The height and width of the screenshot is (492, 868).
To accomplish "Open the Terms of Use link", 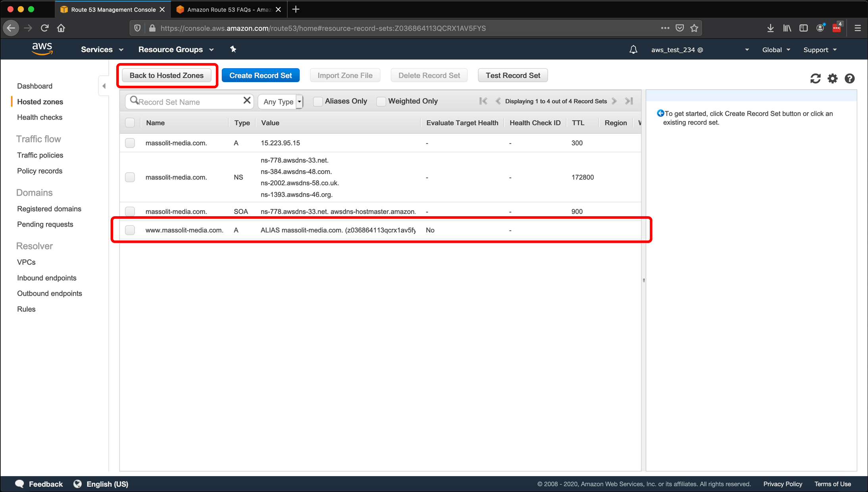I will (833, 484).
